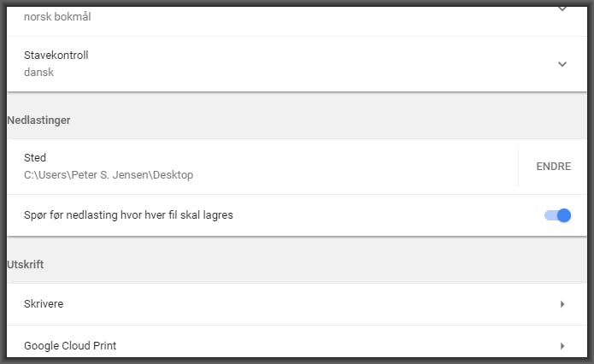Screen dimensions: 594x364
Task: Click the Utskrift section heading
Action: 26,265
